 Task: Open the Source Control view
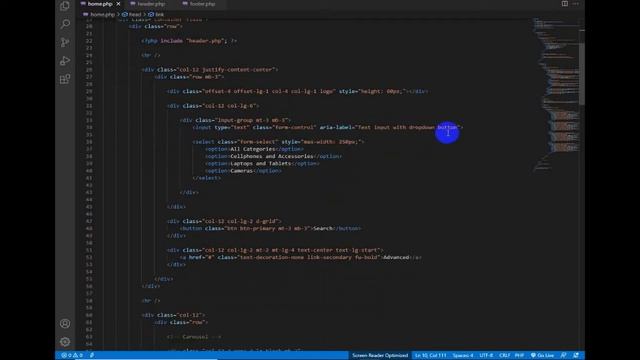click(65, 42)
